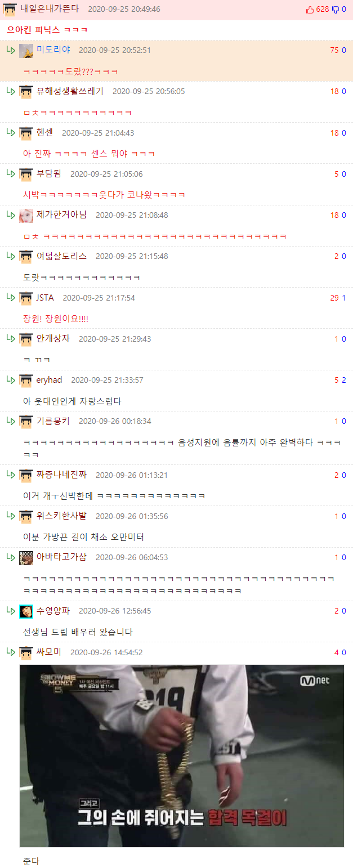Open username 미도리야 profile link
Image resolution: width=353 pixels, height=868 pixels.
coord(53,50)
